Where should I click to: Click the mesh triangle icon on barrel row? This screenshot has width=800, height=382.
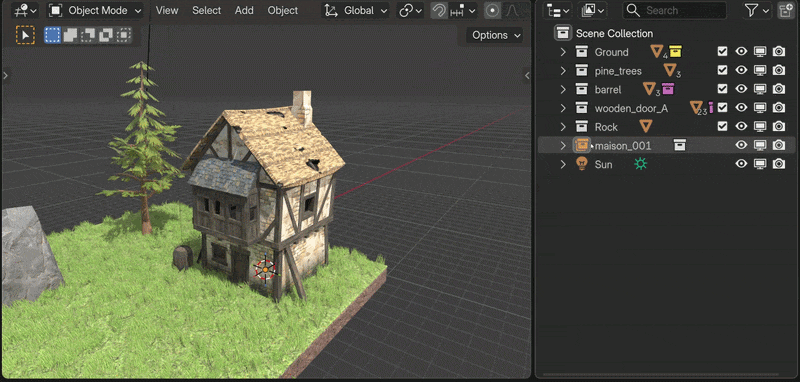[x=649, y=89]
